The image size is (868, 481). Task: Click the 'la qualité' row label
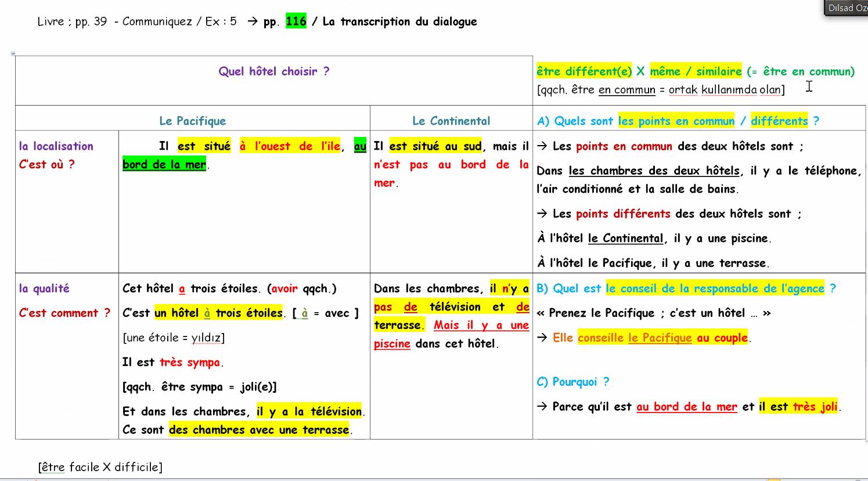[x=44, y=288]
